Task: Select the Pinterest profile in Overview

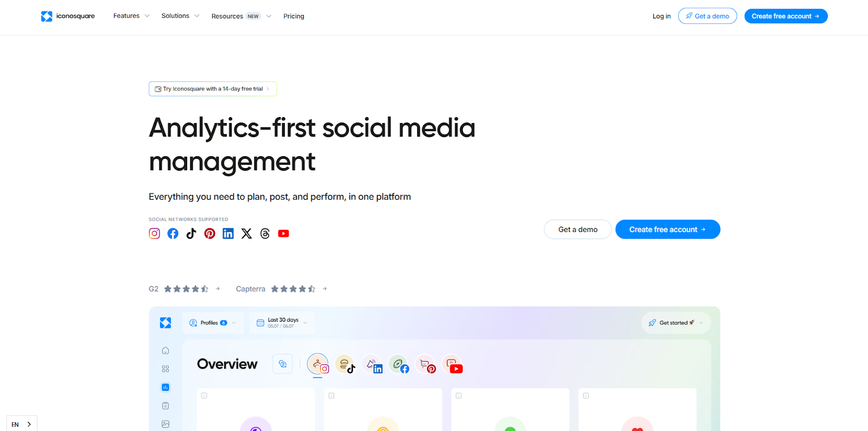Action: tap(426, 364)
